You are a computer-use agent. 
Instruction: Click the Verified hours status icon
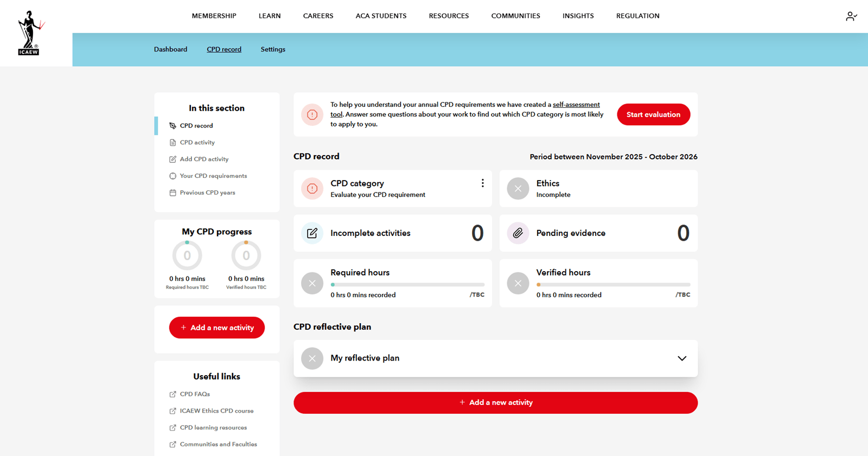tap(518, 283)
